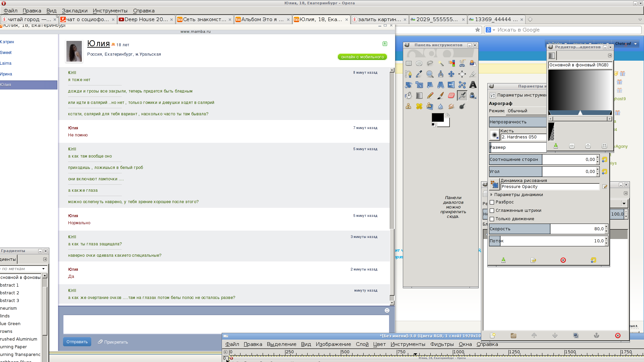The width and height of the screenshot is (644, 362).
Task: Click reset tool options red icon
Action: [x=563, y=260]
